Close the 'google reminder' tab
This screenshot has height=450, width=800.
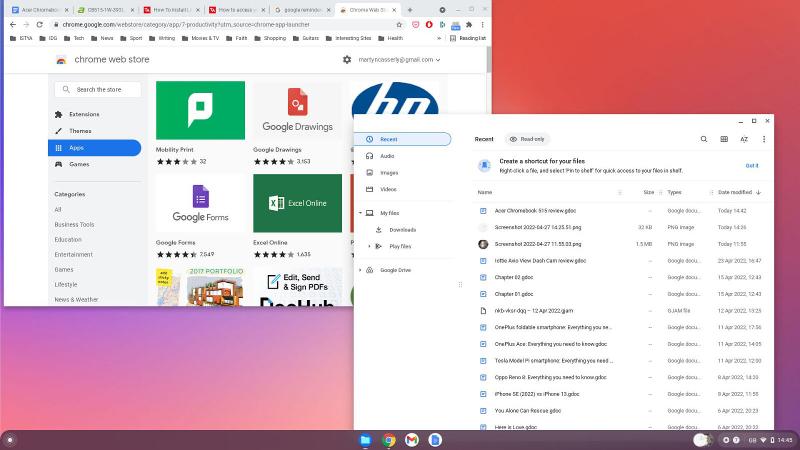click(x=329, y=10)
